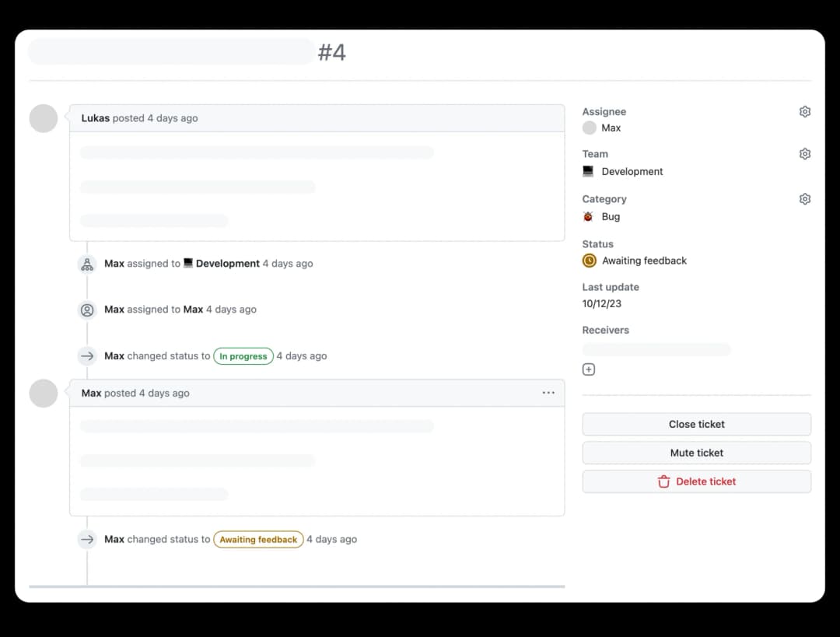Image resolution: width=840 pixels, height=637 pixels.
Task: Click the Development team laptop icon in sidebar
Action: (x=588, y=171)
